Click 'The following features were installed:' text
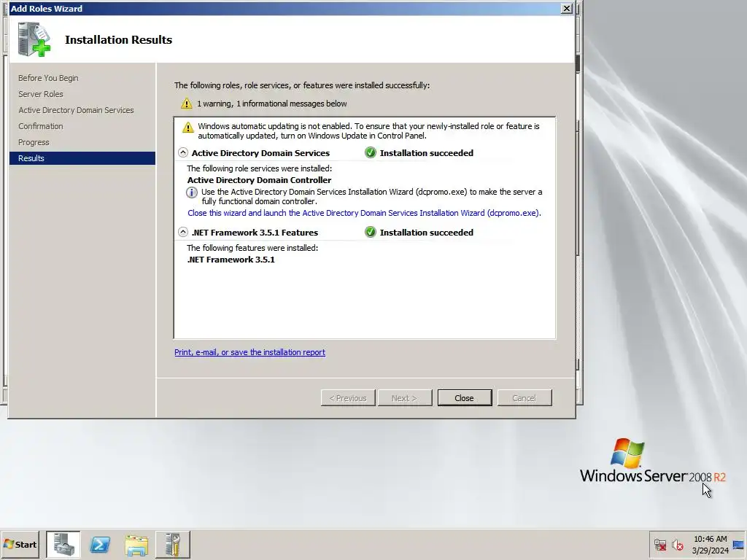Image resolution: width=747 pixels, height=560 pixels. point(252,248)
